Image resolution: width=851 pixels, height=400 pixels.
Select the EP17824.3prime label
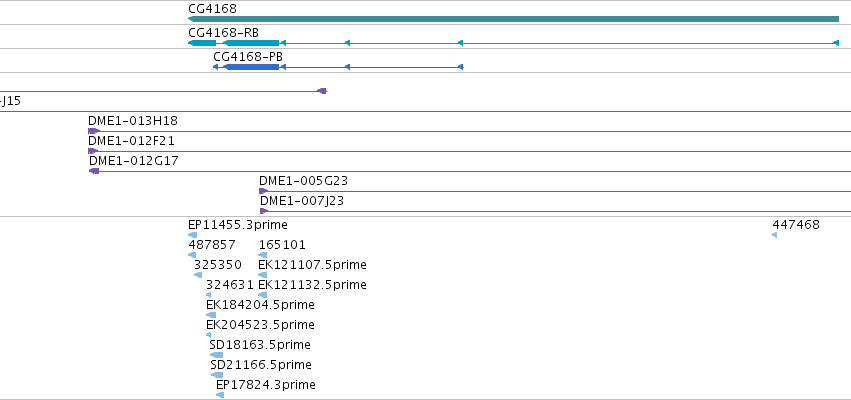265,385
